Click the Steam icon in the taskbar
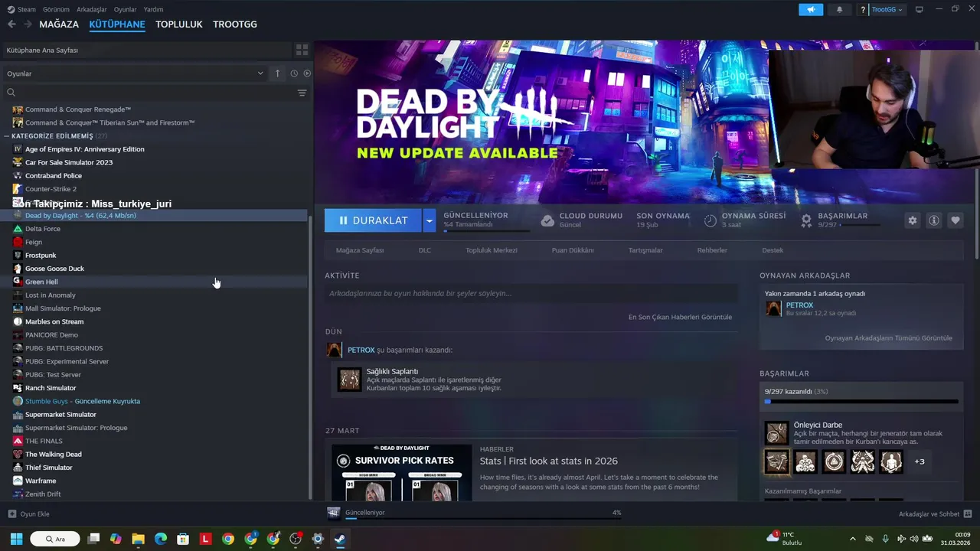The image size is (980, 551). pos(341,539)
